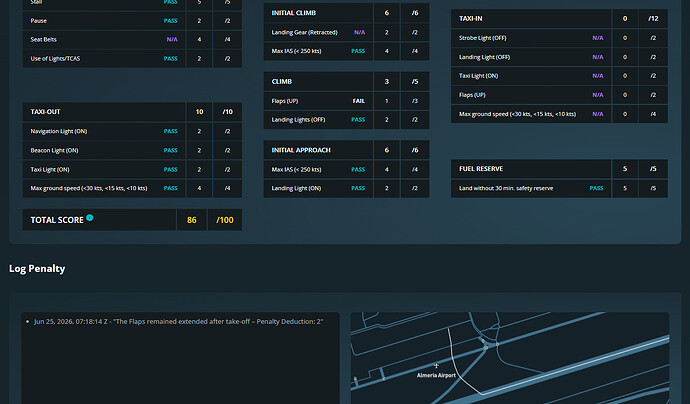Click the info icon beside TOTAL SCORE
690x404 pixels.
(x=90, y=217)
